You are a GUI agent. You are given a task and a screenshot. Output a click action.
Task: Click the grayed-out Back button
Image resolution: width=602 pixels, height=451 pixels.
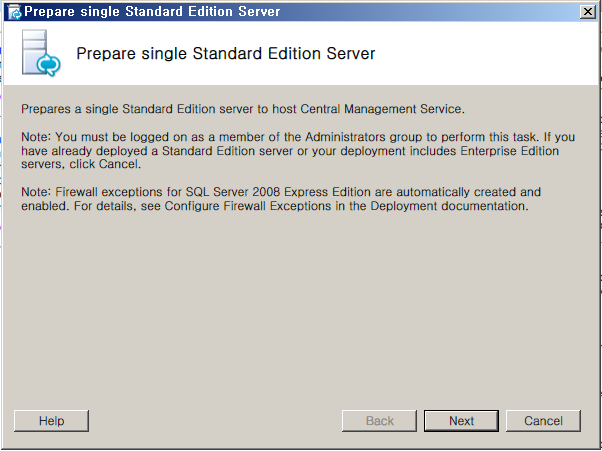click(x=379, y=421)
